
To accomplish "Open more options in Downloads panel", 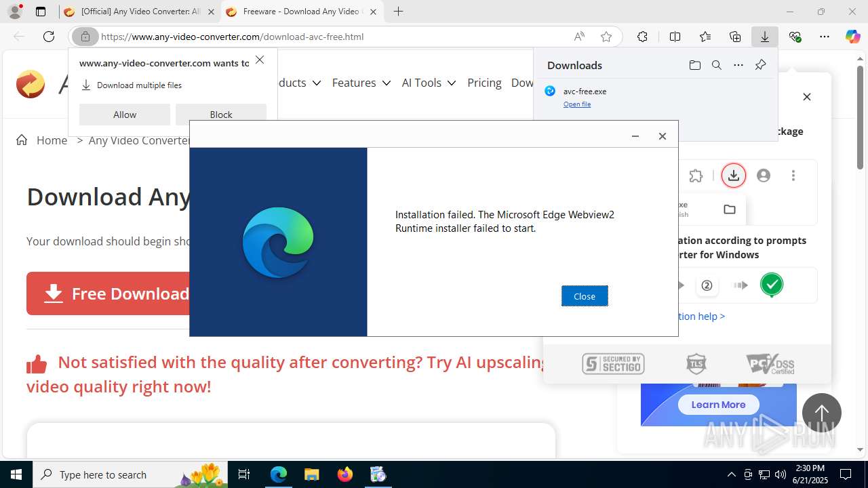I will point(738,65).
